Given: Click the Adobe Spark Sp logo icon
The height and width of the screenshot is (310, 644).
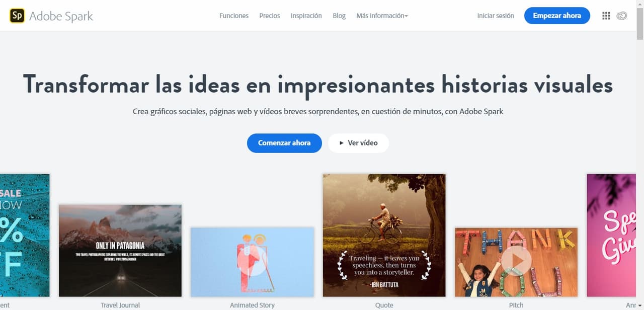Looking at the screenshot, I should [17, 16].
